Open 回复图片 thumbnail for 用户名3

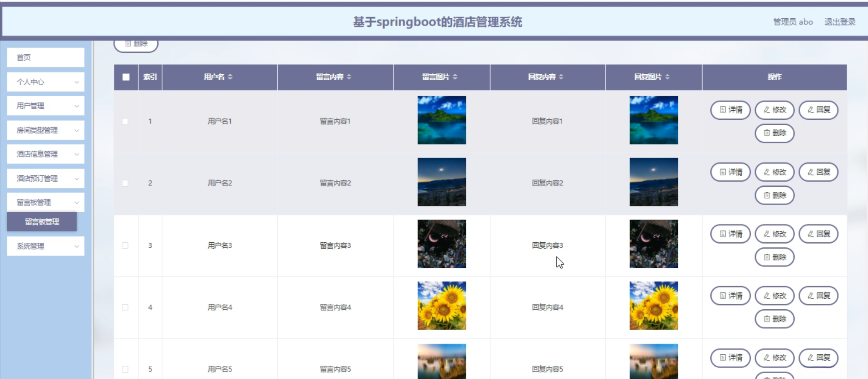point(654,244)
